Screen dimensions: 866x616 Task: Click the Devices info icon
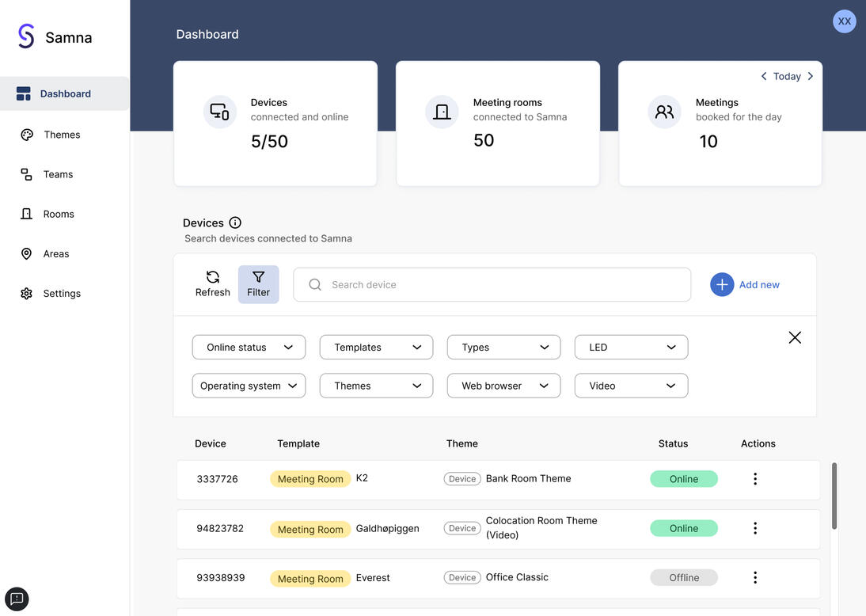tap(235, 222)
